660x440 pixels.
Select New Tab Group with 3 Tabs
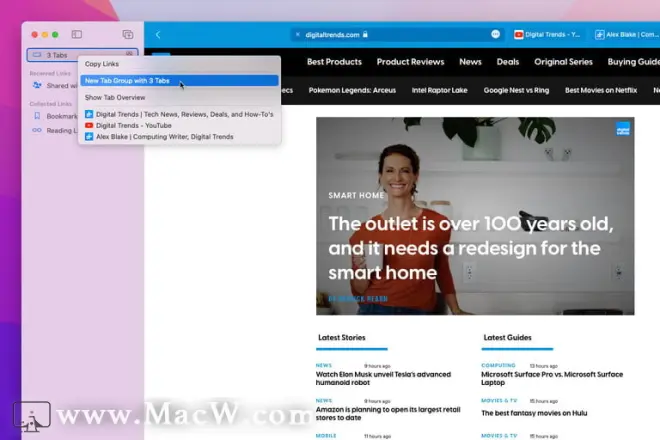[179, 80]
